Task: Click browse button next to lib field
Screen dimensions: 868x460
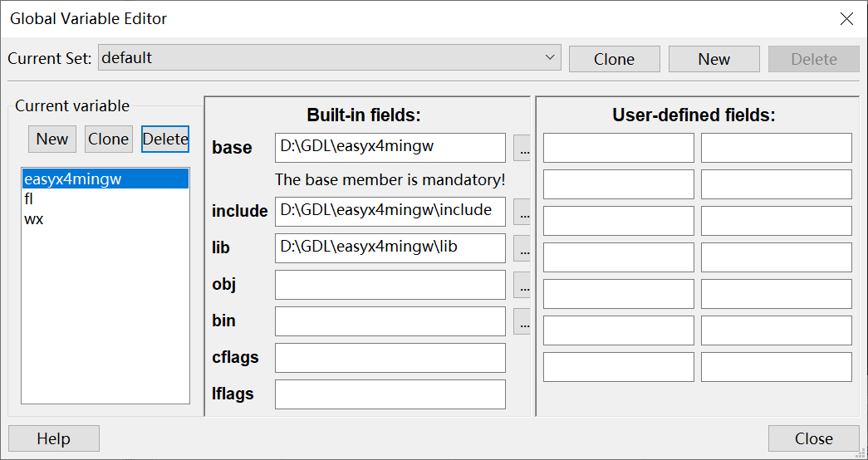Action: (522, 248)
